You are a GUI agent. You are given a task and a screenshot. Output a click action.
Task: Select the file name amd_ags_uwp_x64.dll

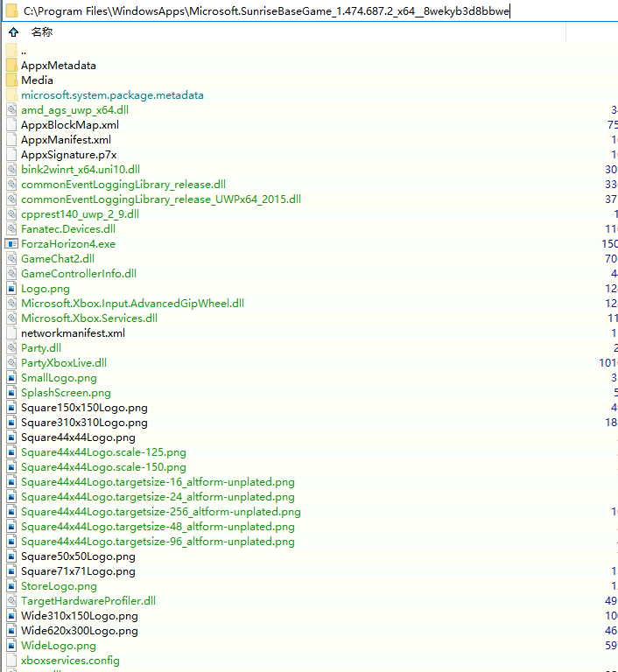pos(74,110)
